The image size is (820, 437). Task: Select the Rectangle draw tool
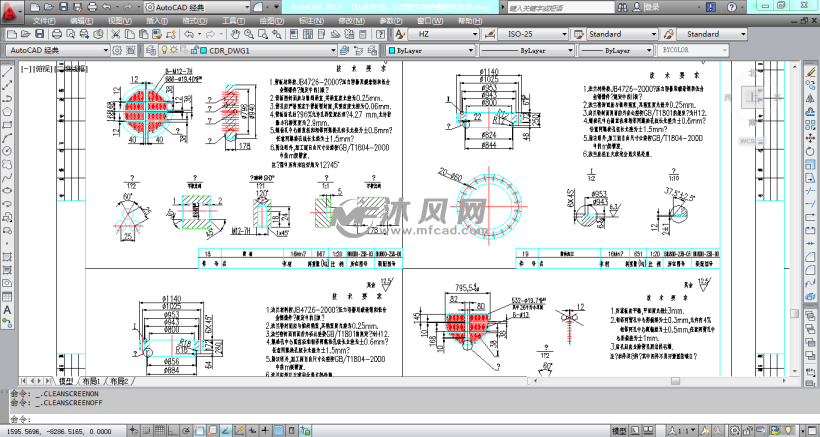[x=7, y=124]
